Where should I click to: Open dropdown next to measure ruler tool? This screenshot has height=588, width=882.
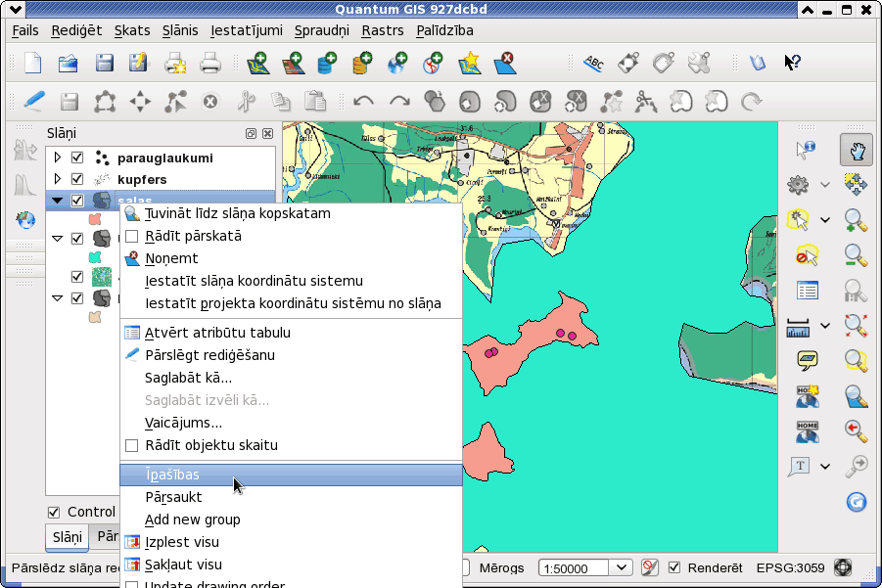click(x=824, y=326)
